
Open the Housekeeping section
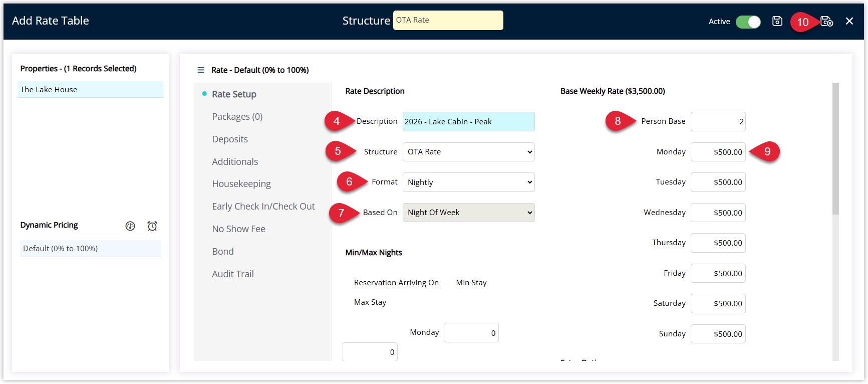click(x=241, y=184)
